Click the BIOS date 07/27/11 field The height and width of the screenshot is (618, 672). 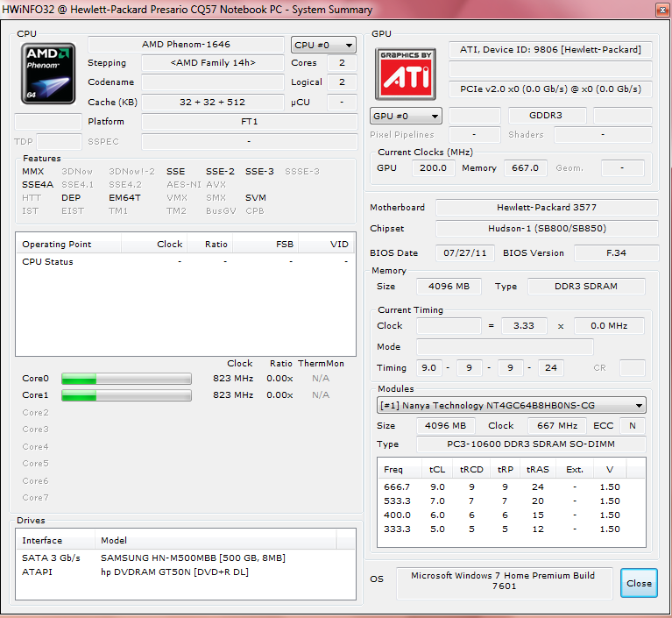click(x=465, y=253)
